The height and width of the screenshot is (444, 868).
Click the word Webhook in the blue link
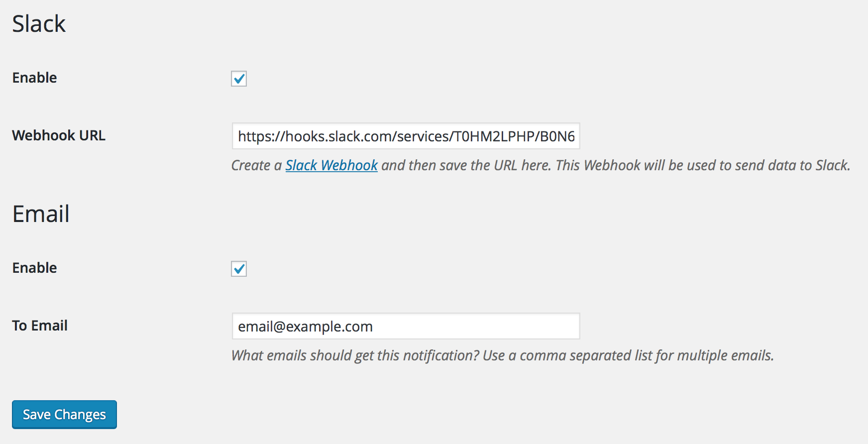349,165
